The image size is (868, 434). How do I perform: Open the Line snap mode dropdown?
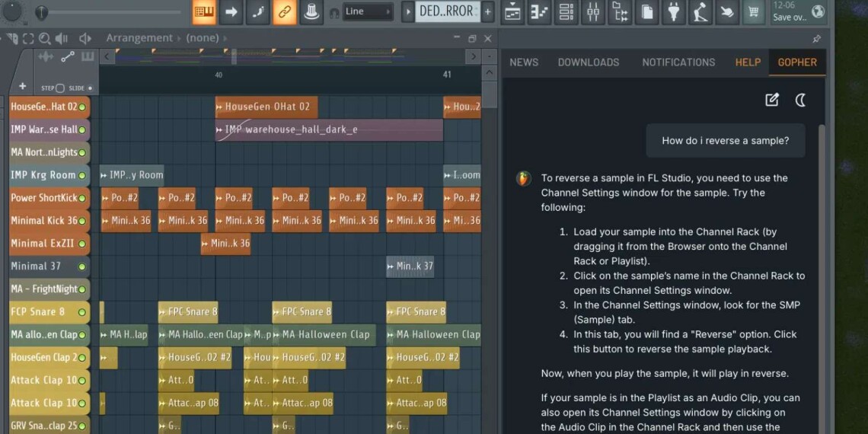tap(369, 11)
